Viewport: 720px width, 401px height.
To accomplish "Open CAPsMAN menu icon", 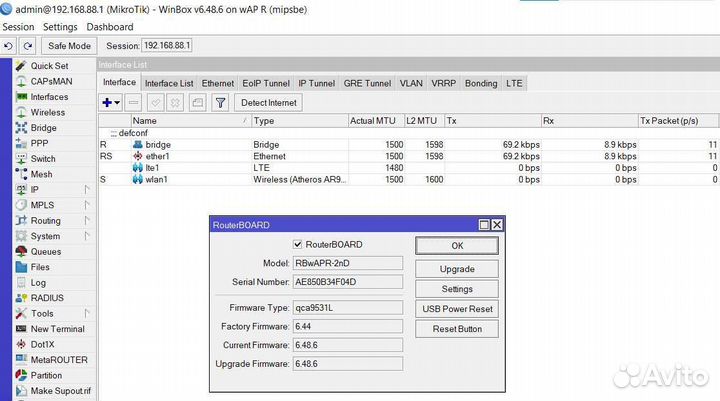I will [x=21, y=81].
